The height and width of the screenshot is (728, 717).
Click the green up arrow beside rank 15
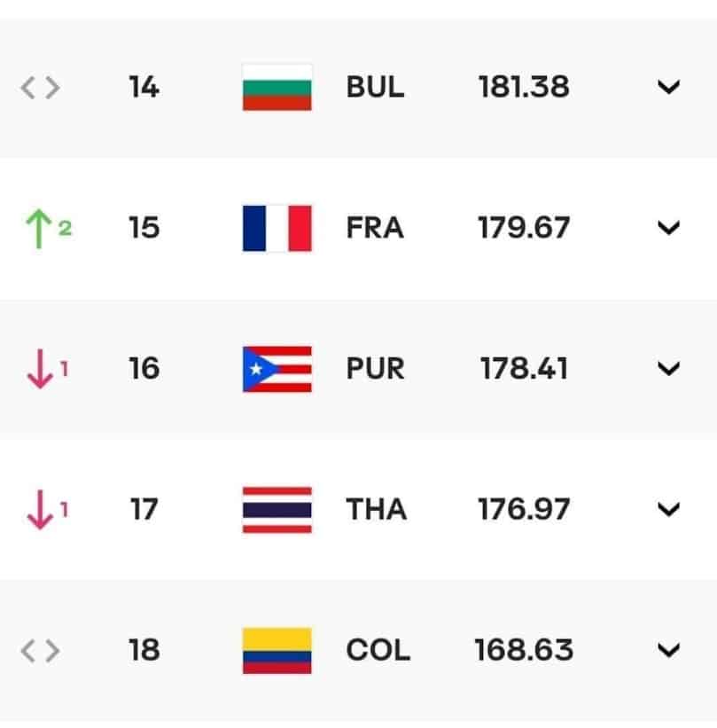(x=38, y=229)
